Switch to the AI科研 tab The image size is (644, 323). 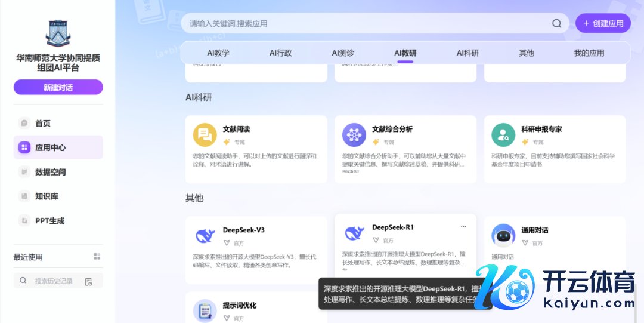click(x=467, y=53)
